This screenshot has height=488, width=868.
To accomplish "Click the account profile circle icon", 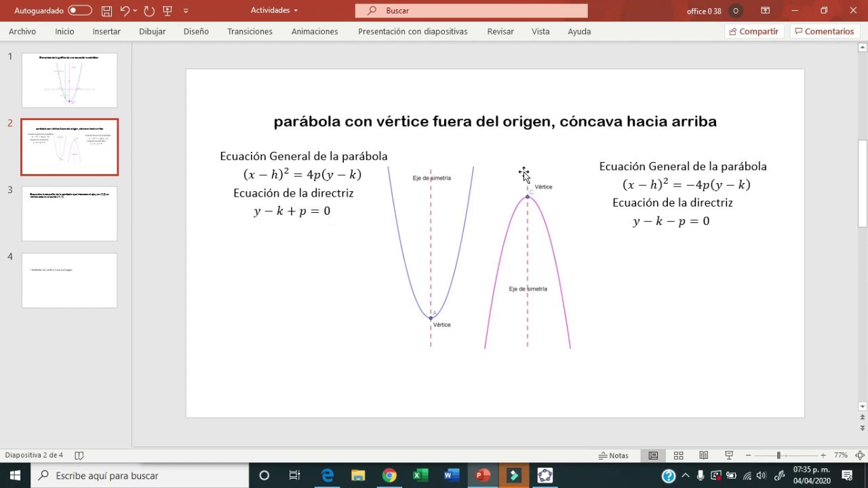I will coord(736,11).
